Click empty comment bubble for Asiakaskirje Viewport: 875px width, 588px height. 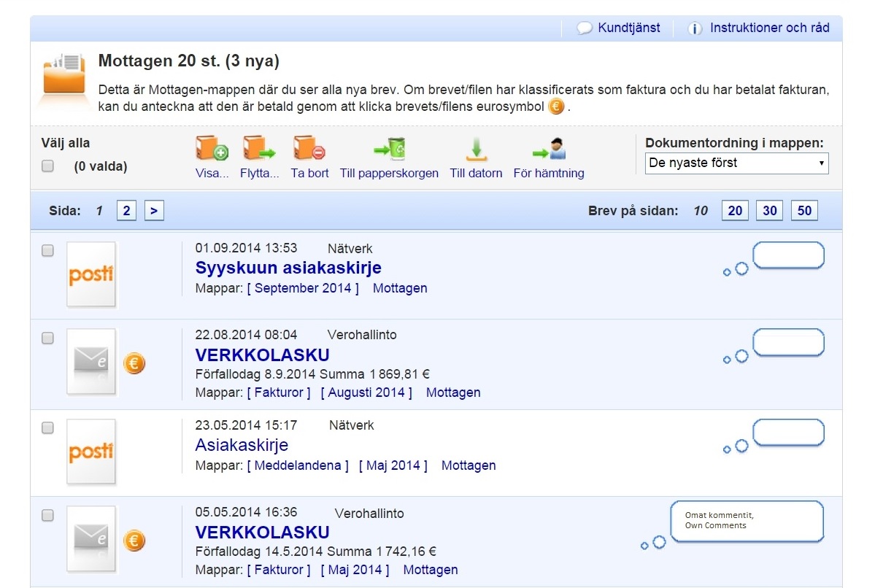788,433
